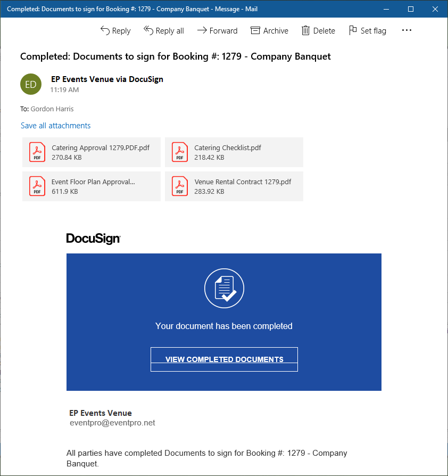Click the 611.9 KB file size
The width and height of the screenshot is (448, 476).
64,192
